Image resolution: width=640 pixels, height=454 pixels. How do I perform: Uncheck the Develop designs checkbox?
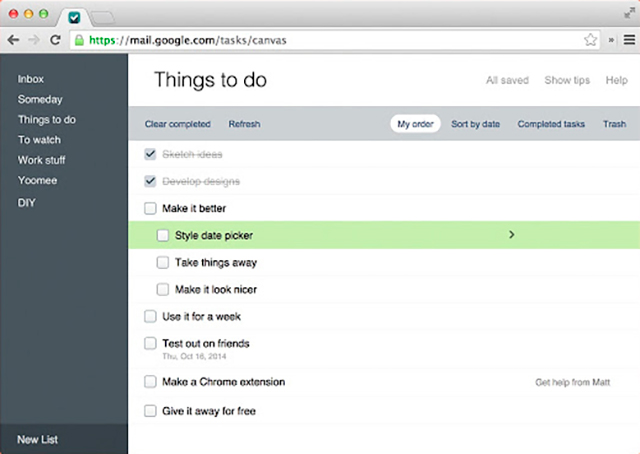pos(150,181)
